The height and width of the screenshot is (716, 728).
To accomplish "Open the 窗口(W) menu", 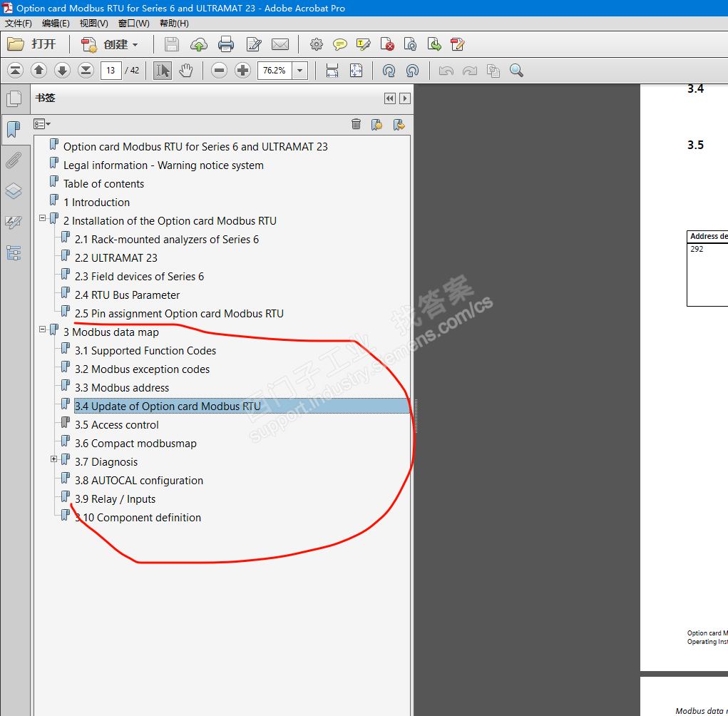I will click(x=134, y=24).
